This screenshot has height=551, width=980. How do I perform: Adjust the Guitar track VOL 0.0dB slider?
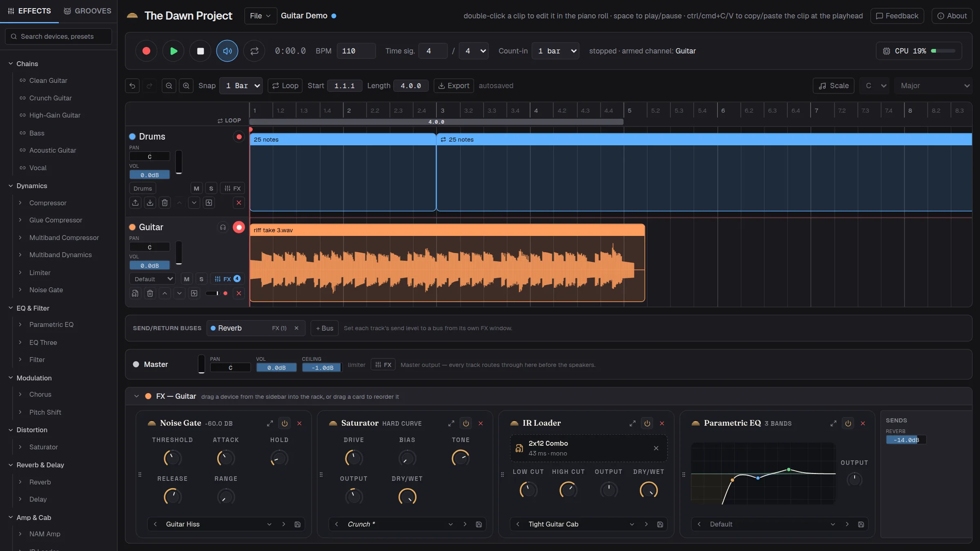(149, 266)
